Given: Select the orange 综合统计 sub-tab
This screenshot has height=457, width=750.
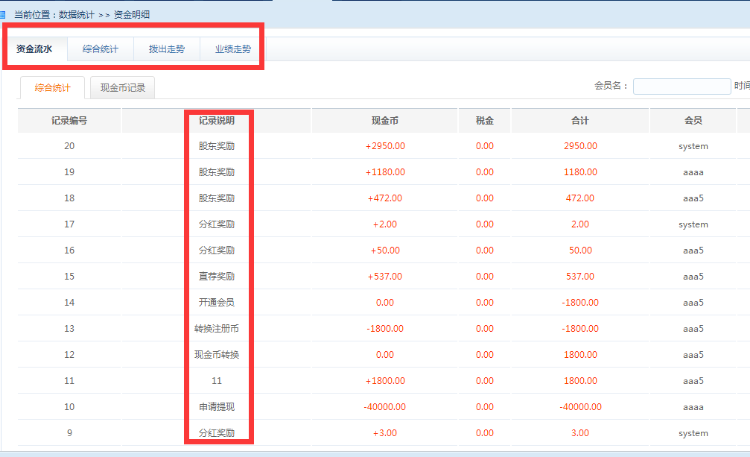Looking at the screenshot, I should pyautogui.click(x=52, y=87).
